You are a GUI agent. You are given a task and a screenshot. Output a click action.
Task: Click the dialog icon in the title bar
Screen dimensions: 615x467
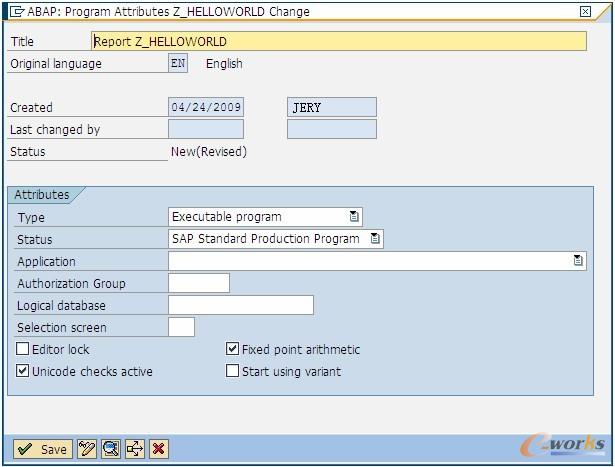point(17,11)
